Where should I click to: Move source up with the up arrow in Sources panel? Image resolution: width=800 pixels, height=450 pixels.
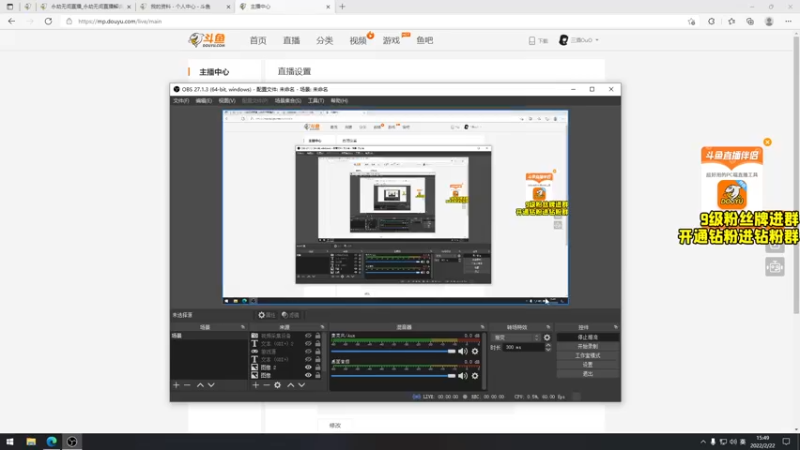click(x=290, y=385)
